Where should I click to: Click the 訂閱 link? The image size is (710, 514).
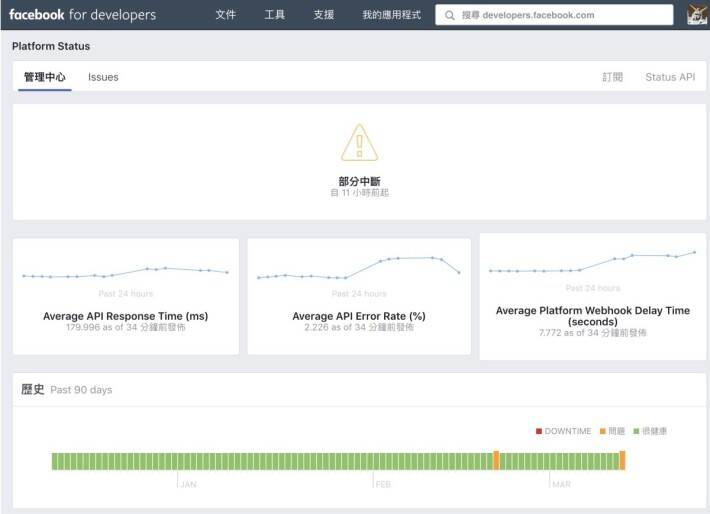pos(613,77)
